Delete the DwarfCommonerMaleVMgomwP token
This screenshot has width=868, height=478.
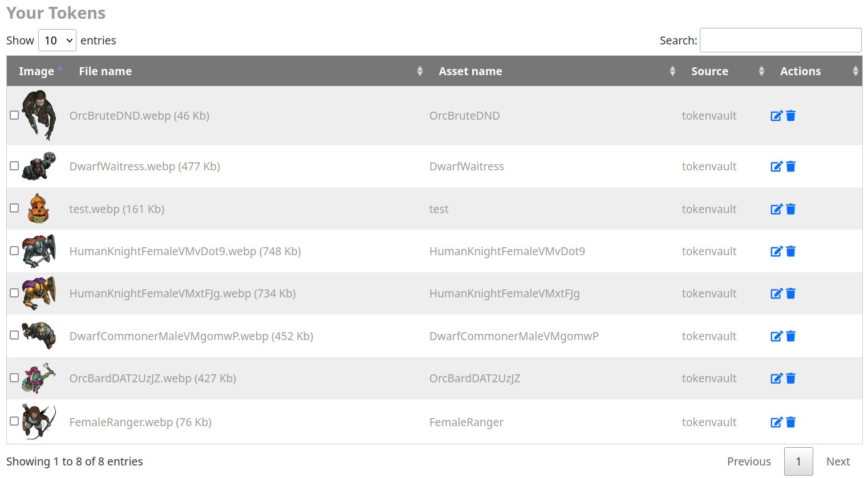tap(790, 336)
